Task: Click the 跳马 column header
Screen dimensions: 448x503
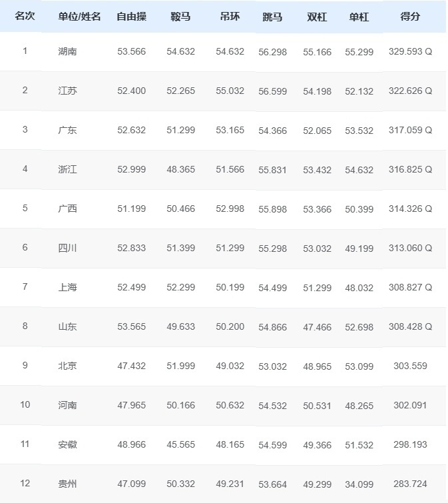Action: pos(272,16)
